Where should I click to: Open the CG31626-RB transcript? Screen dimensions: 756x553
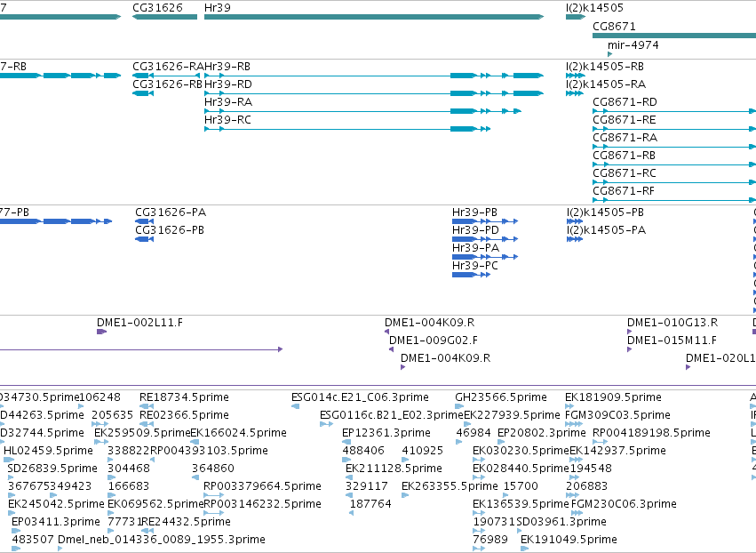(167, 84)
